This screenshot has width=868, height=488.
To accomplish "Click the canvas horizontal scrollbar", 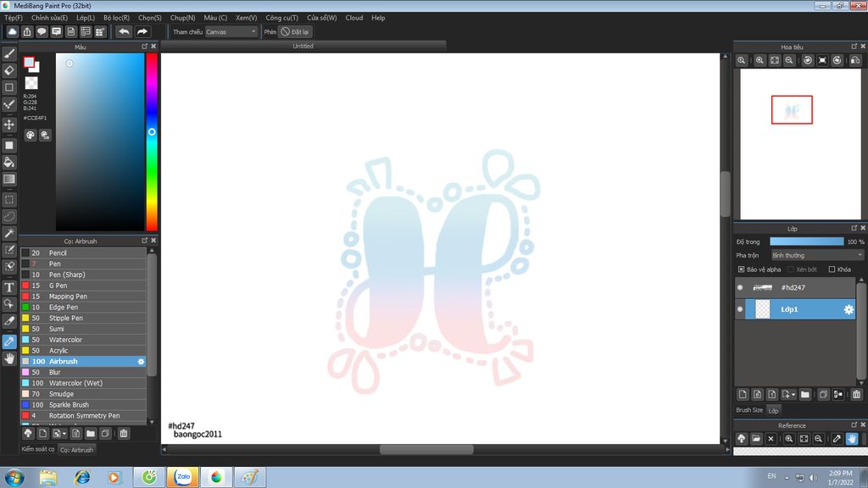I will point(426,449).
